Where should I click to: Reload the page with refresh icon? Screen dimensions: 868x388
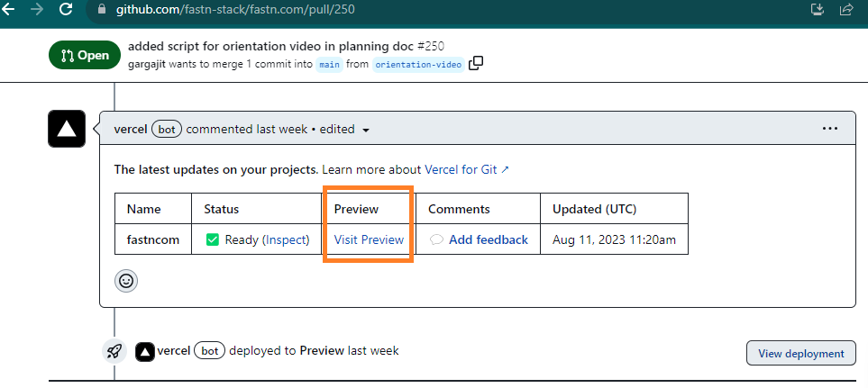click(66, 9)
